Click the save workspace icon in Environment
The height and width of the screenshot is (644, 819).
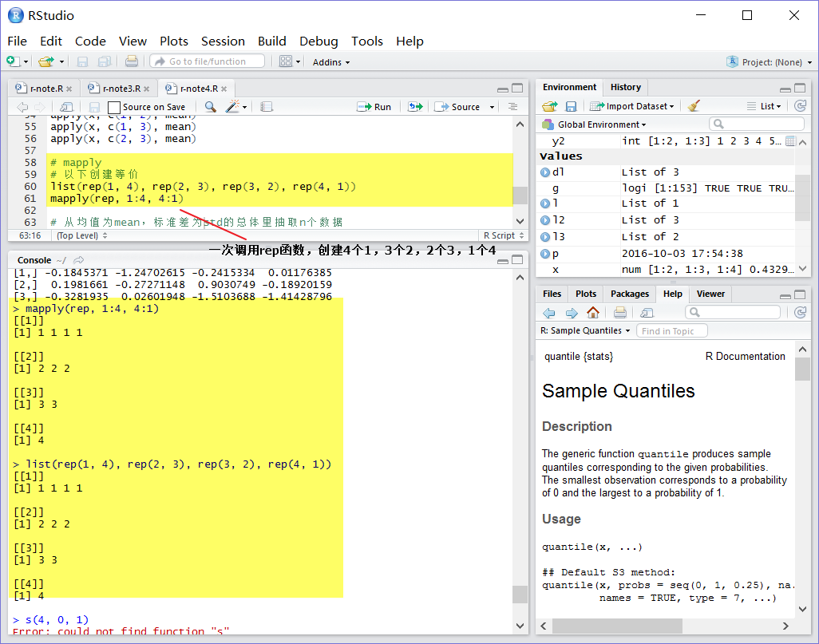(571, 106)
